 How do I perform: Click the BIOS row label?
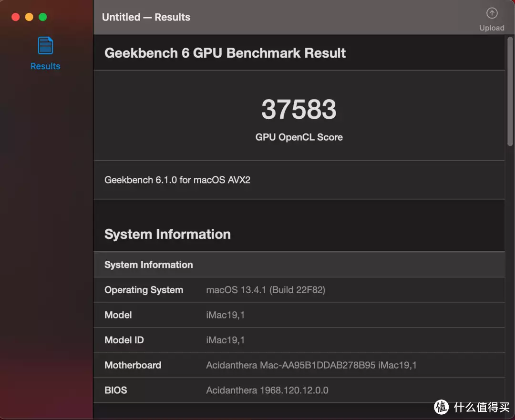click(115, 390)
